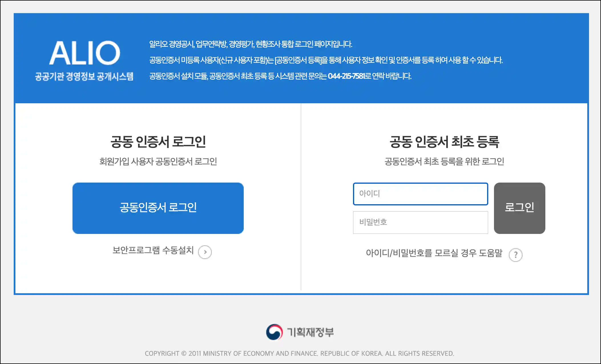Open 보안프로그램 수동설치 link
This screenshot has height=364, width=601.
tap(153, 250)
